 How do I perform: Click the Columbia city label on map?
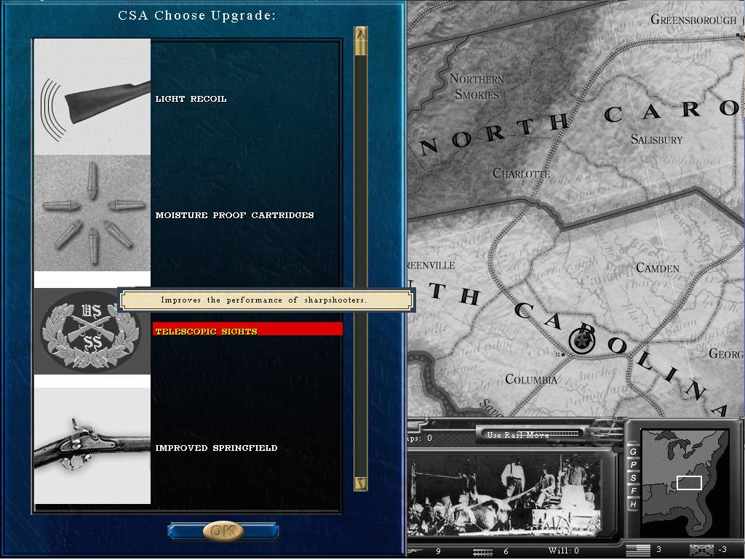pyautogui.click(x=530, y=380)
